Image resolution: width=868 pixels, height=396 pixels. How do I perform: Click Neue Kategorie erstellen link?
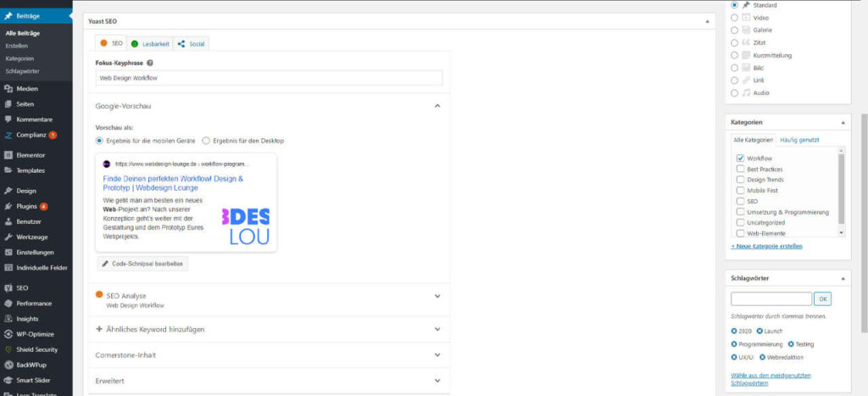point(766,246)
